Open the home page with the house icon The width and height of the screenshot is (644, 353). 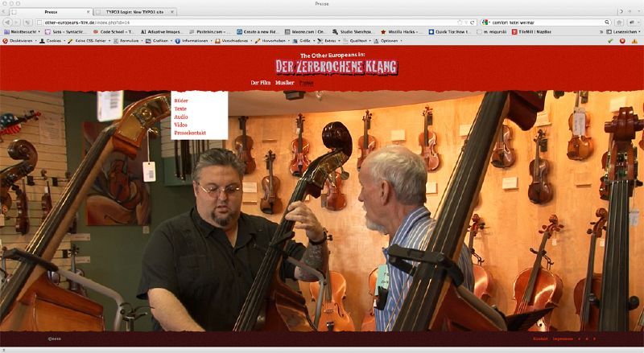tap(619, 23)
